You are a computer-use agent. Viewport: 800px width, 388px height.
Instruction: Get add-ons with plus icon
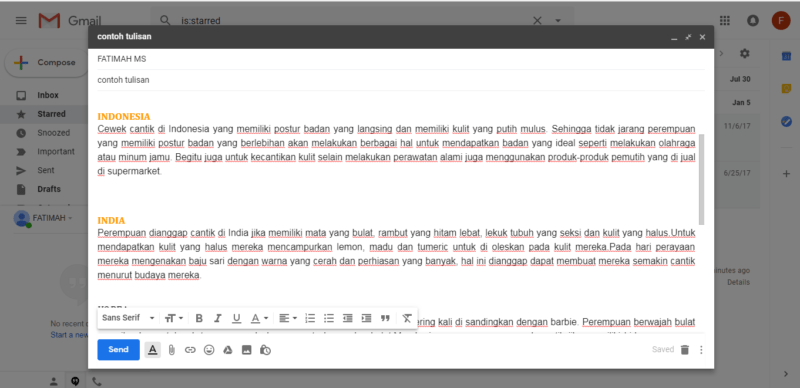786,174
